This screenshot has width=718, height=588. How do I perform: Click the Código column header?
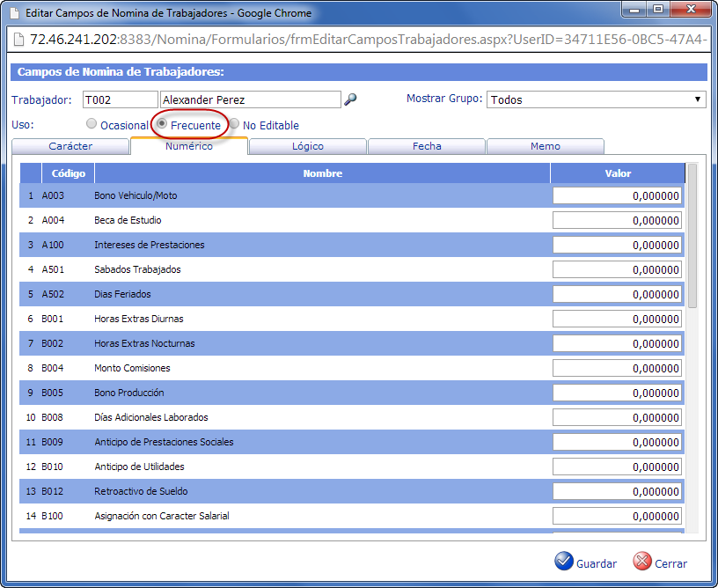pos(69,173)
